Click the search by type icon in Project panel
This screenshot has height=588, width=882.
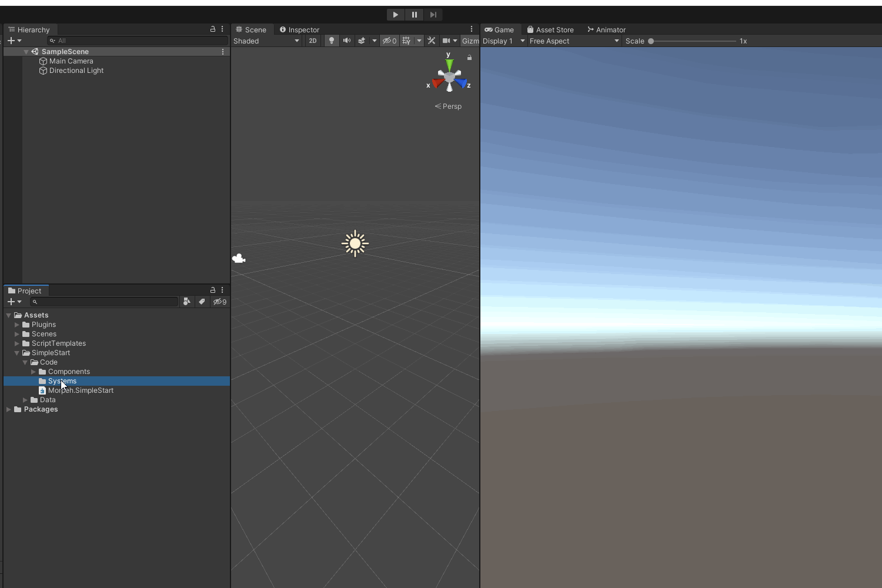186,302
